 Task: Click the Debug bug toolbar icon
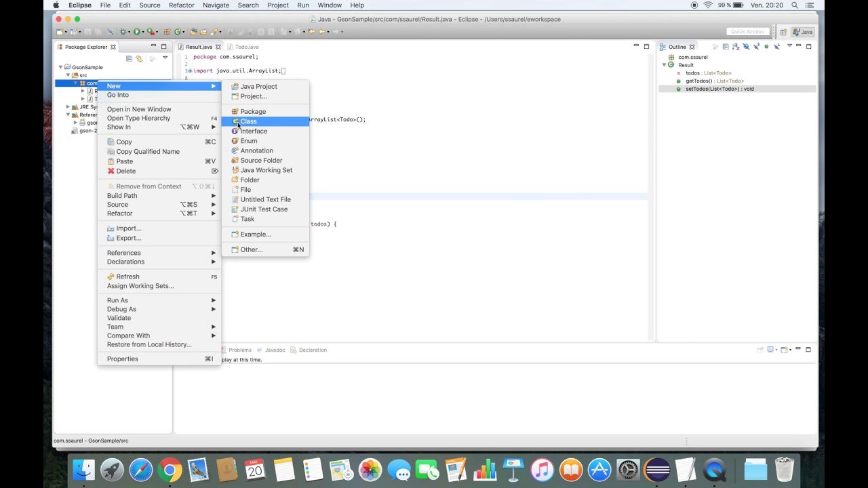click(x=123, y=32)
